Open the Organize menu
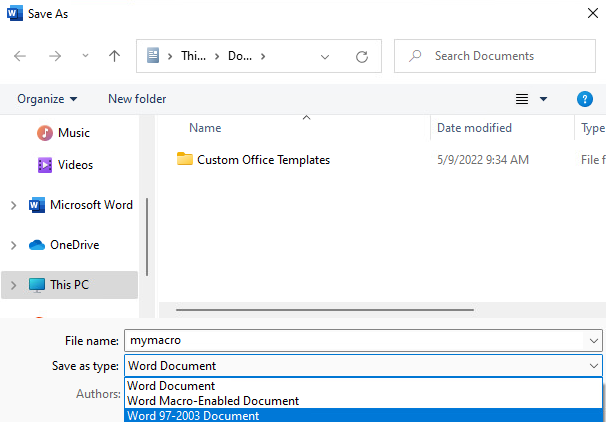The height and width of the screenshot is (422, 606). [47, 99]
